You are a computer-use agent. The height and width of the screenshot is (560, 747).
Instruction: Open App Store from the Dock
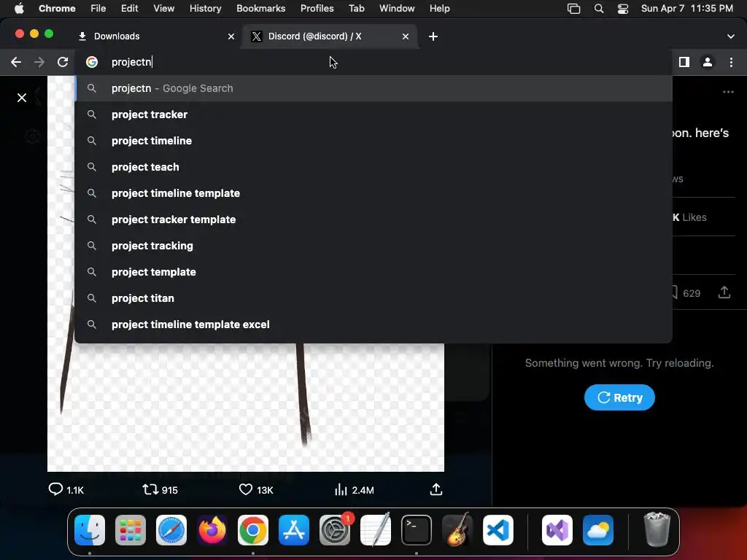click(x=294, y=530)
